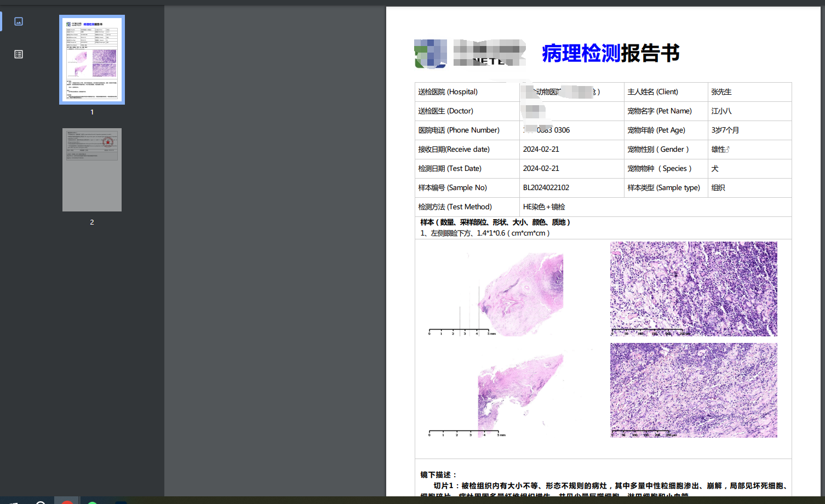The width and height of the screenshot is (825, 504).
Task: Select the page 2 thumbnail
Action: tap(92, 170)
